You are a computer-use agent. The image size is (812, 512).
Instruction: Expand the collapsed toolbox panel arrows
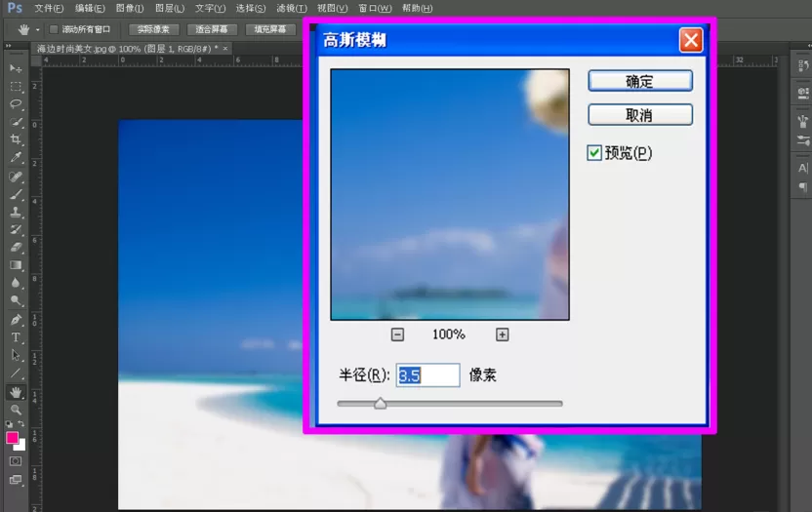[x=8, y=46]
